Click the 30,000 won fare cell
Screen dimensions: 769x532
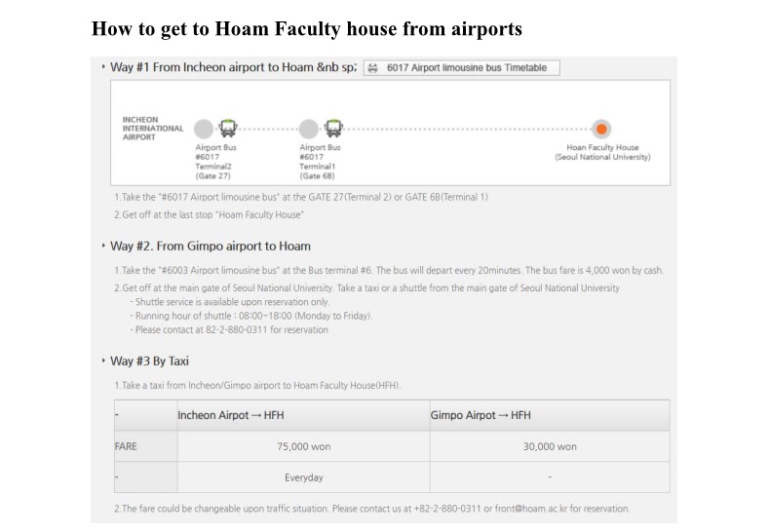550,446
